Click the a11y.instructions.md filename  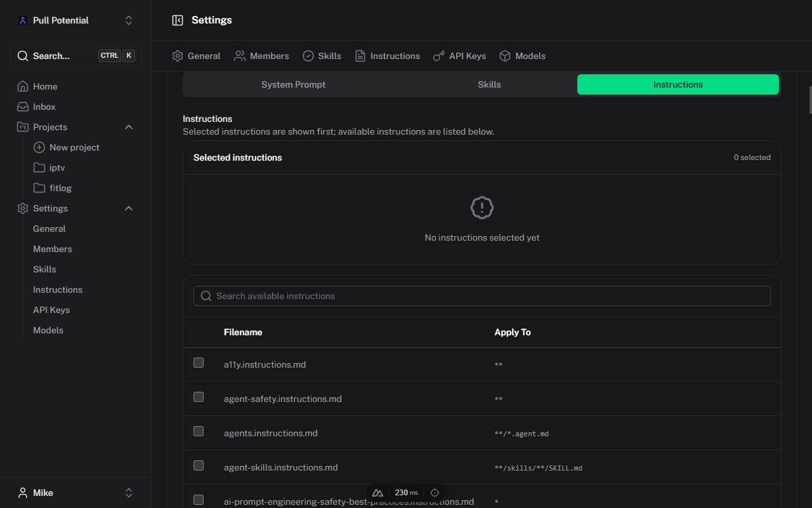[x=265, y=364]
